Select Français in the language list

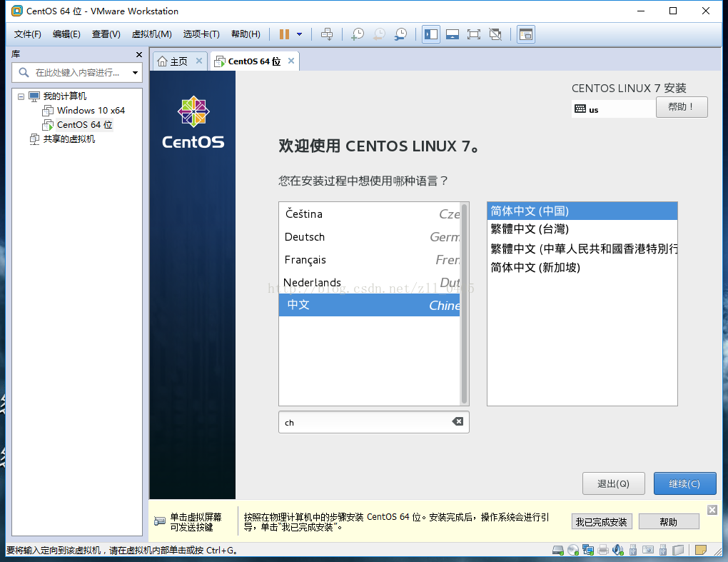(x=370, y=260)
